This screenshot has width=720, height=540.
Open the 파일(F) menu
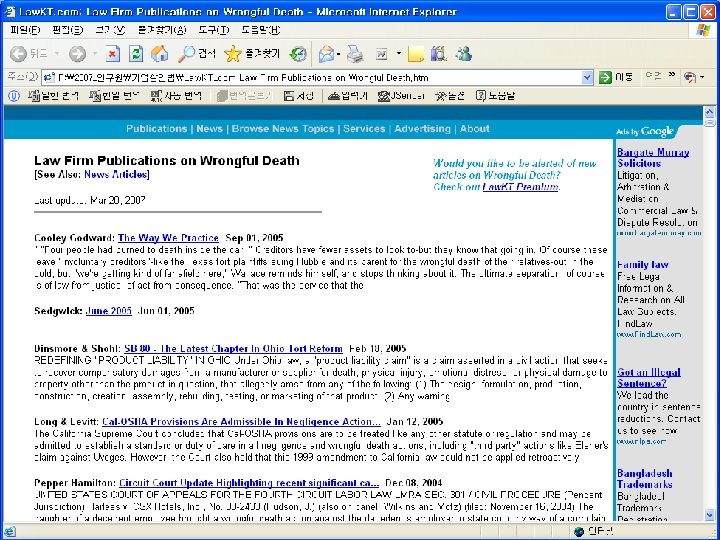[x=25, y=30]
